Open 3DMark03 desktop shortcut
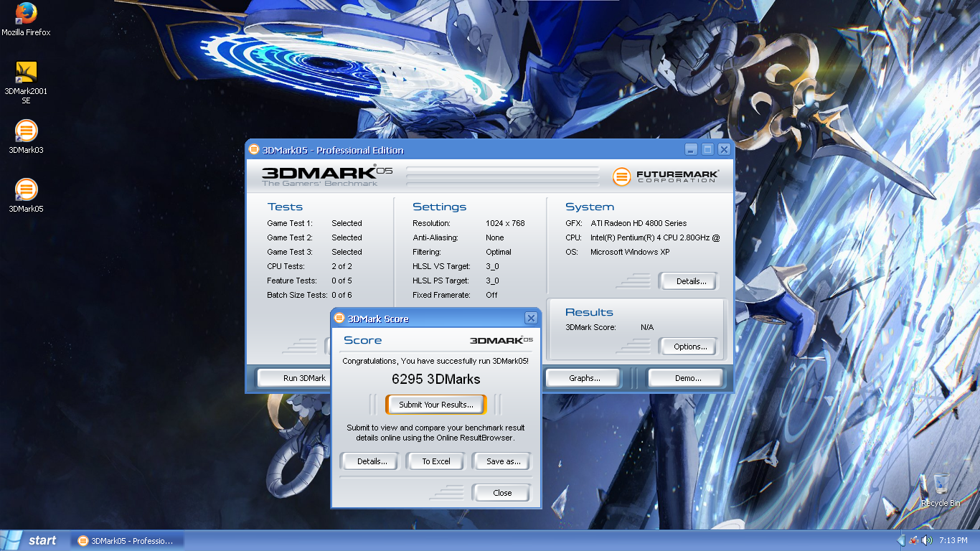 coord(26,137)
